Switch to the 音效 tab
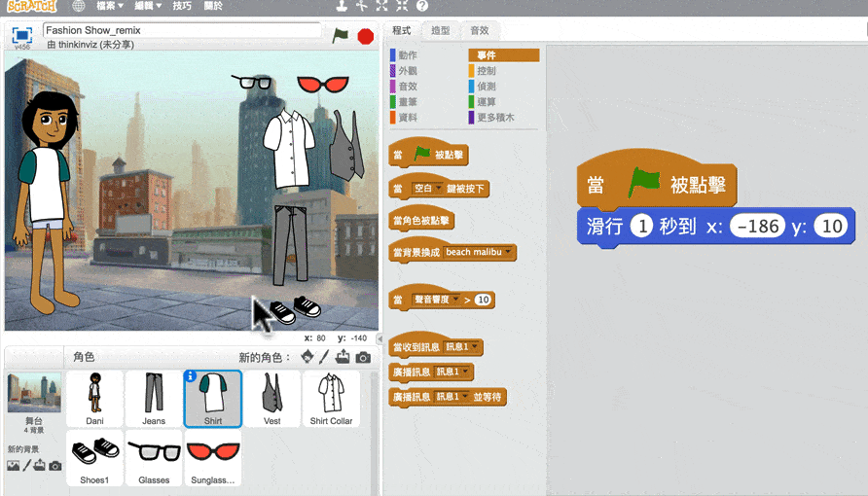 point(480,30)
